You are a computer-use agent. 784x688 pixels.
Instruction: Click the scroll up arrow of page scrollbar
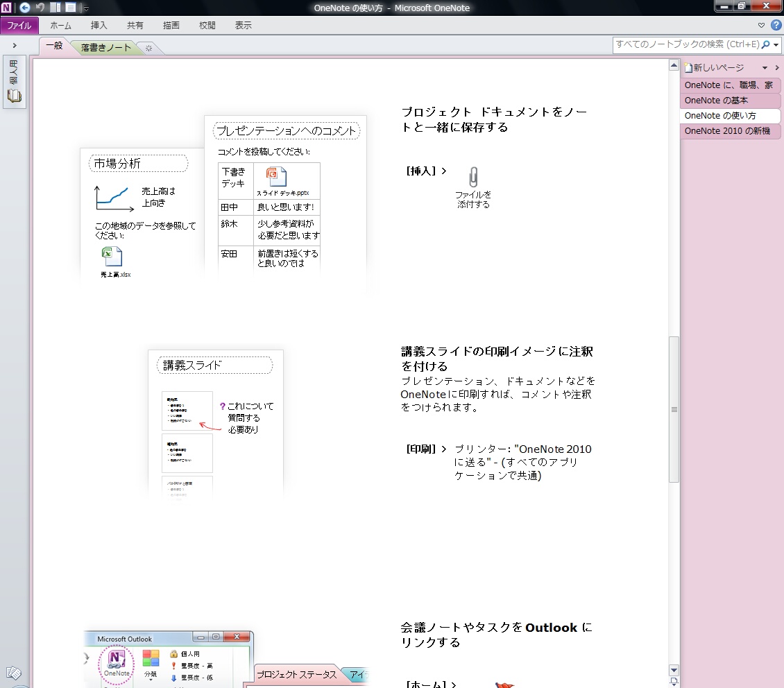674,65
